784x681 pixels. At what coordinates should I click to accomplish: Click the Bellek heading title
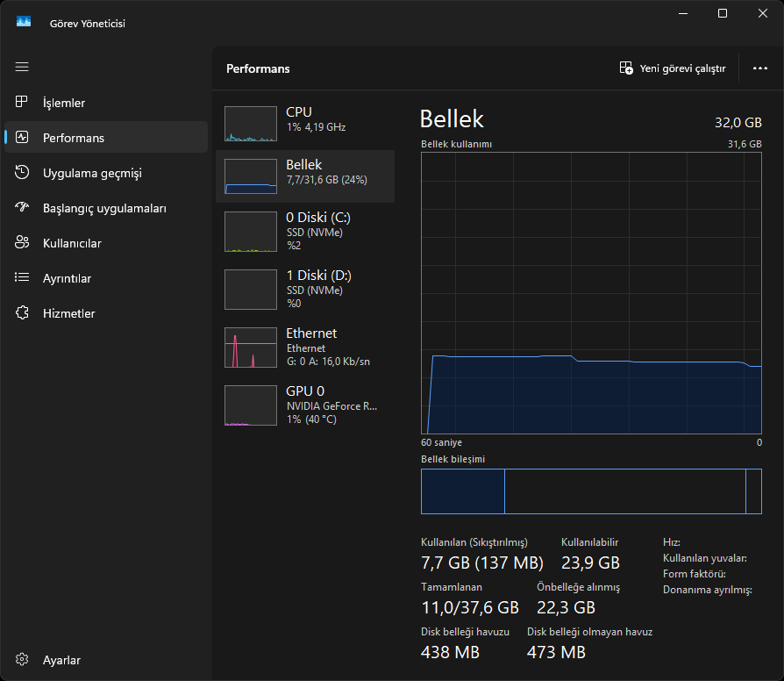(x=452, y=119)
